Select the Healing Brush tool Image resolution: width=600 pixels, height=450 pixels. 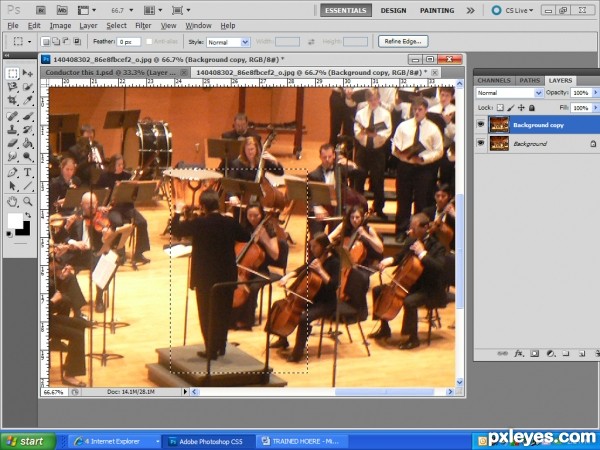click(x=12, y=116)
